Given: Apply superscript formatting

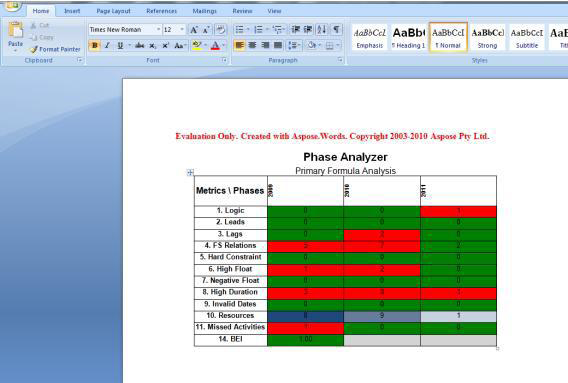Looking at the screenshot, I should click(166, 46).
